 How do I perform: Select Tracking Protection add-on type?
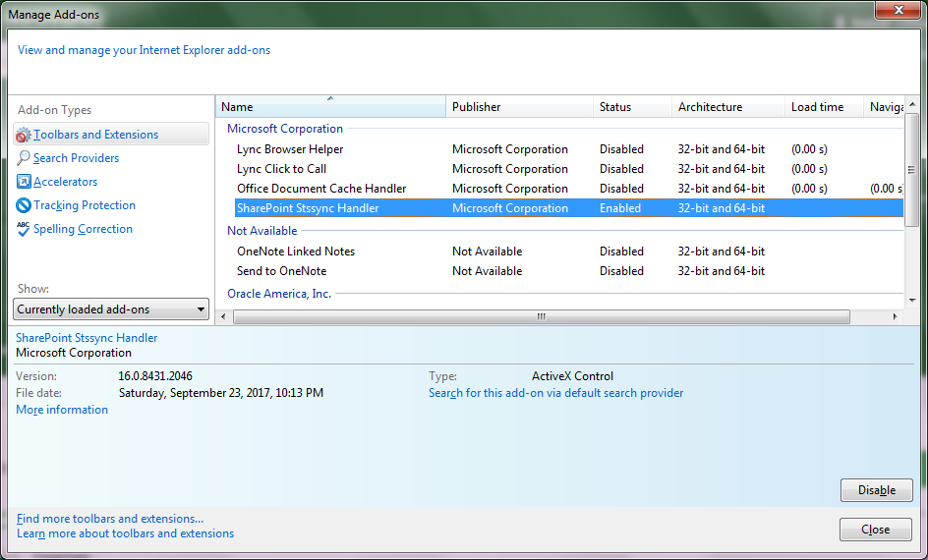pos(84,205)
